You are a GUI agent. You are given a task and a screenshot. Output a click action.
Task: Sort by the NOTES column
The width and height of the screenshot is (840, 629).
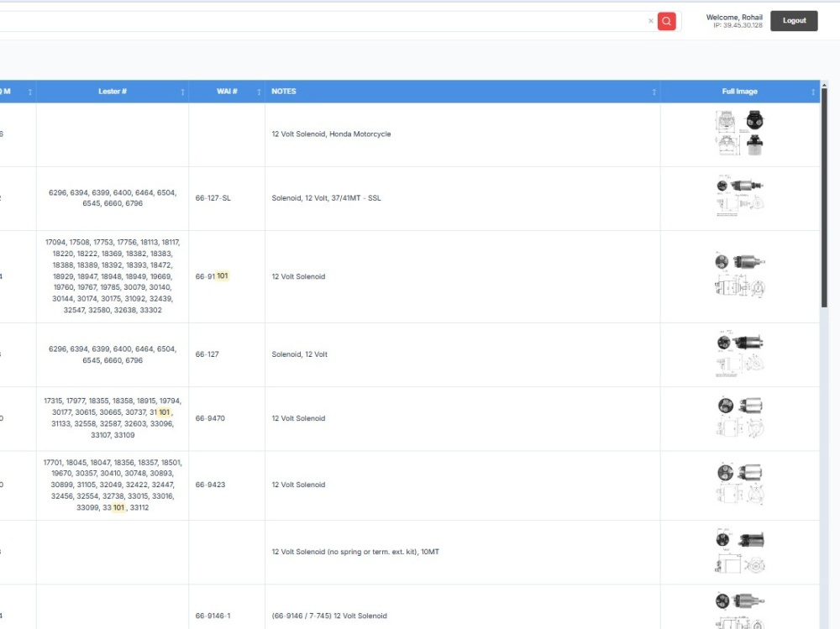462,92
